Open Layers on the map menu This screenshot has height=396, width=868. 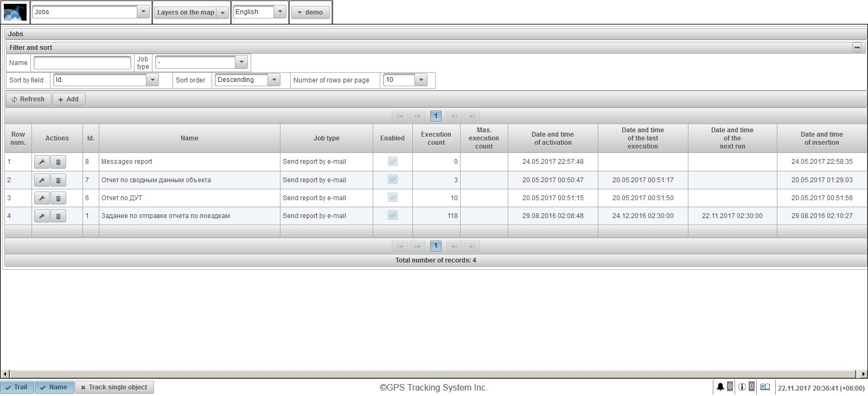[191, 12]
